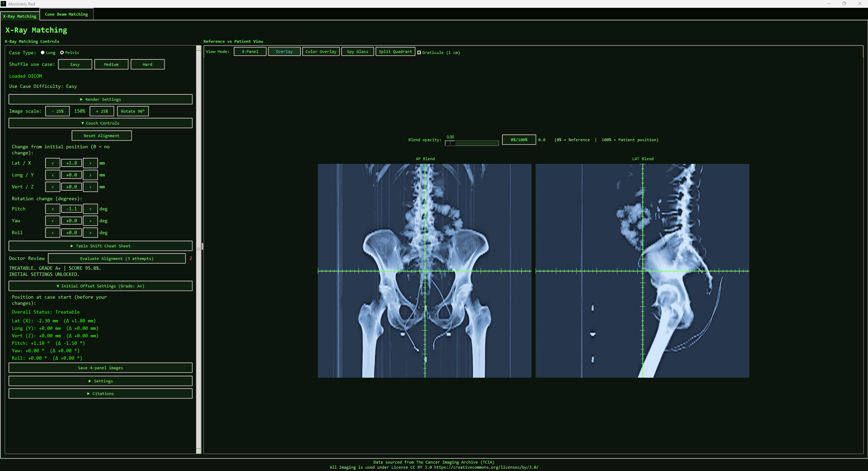
Task: Select the Pelvic case type radio button
Action: pos(62,53)
